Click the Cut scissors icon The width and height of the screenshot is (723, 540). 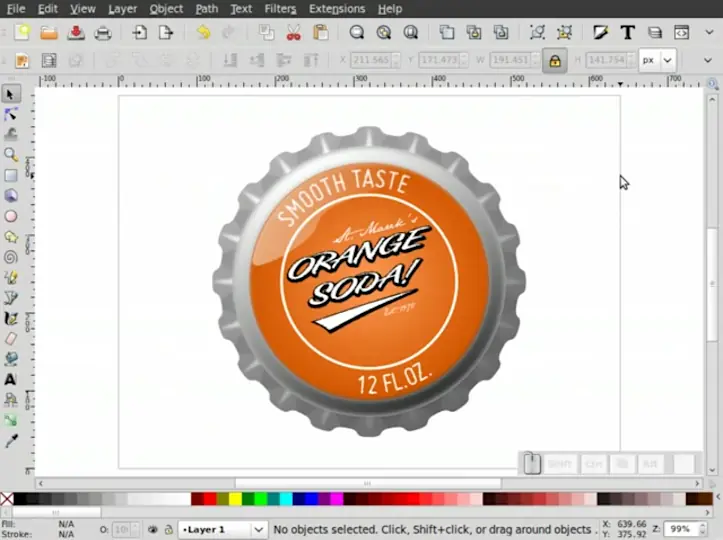coord(293,33)
